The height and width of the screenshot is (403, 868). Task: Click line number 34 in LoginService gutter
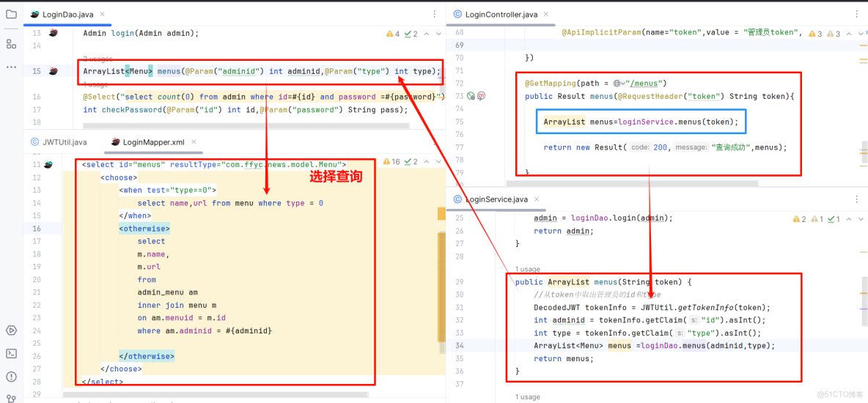[458, 345]
